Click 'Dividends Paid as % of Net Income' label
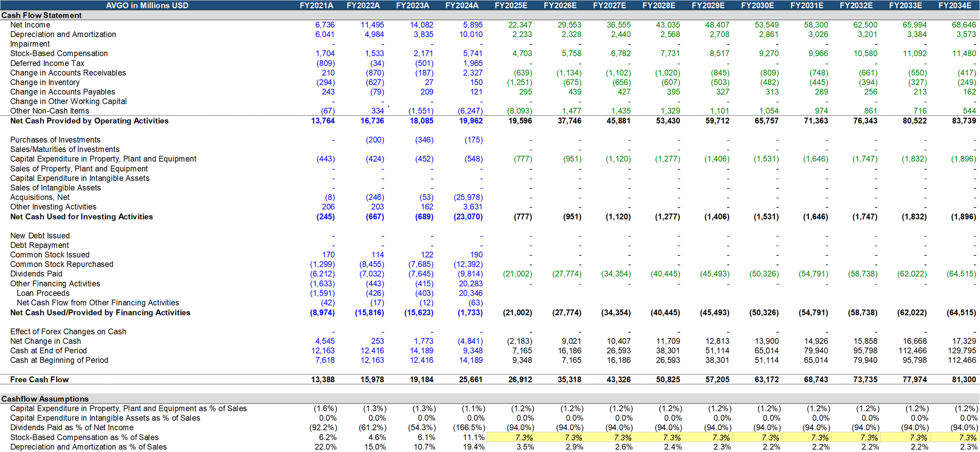The width and height of the screenshot is (980, 452). [72, 427]
